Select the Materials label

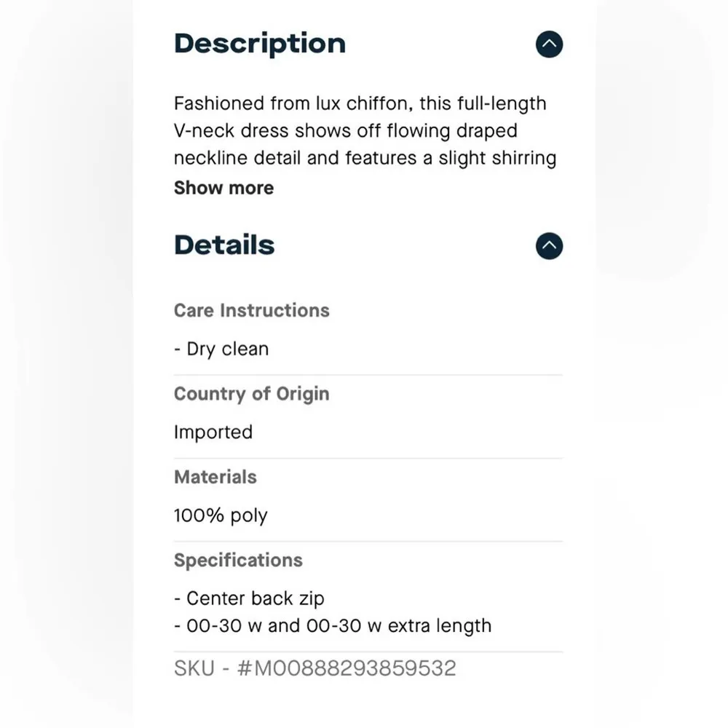tap(215, 477)
